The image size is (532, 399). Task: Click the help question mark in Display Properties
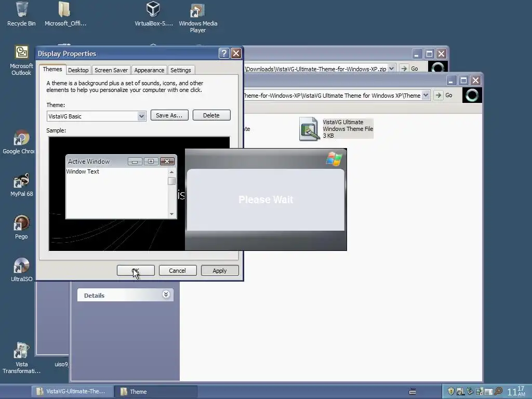(x=224, y=54)
